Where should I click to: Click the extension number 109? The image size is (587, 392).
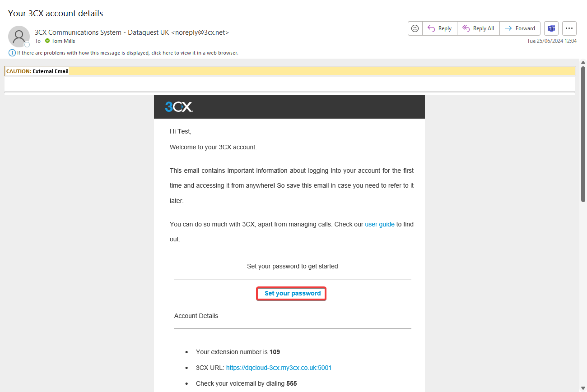(275, 352)
